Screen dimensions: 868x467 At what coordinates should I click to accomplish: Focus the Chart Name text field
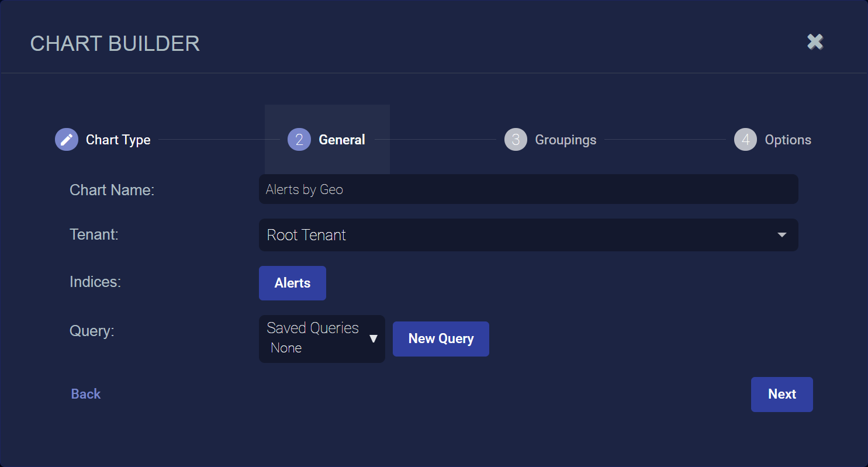coord(528,189)
